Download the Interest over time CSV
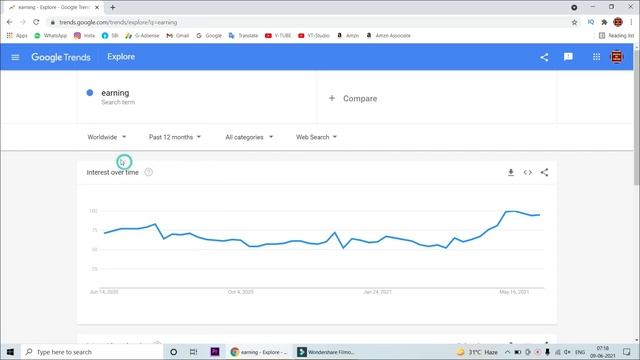Screen dimensions: 640x360 click(511, 173)
